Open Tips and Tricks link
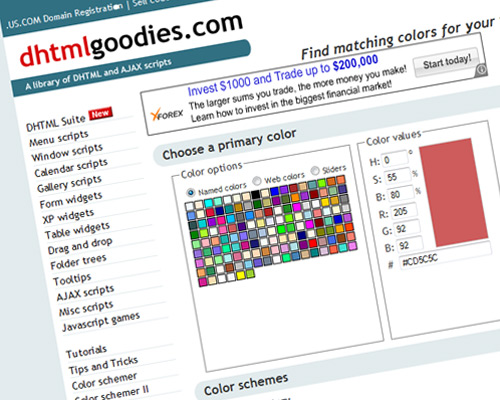This screenshot has height=400, width=500. tap(103, 366)
